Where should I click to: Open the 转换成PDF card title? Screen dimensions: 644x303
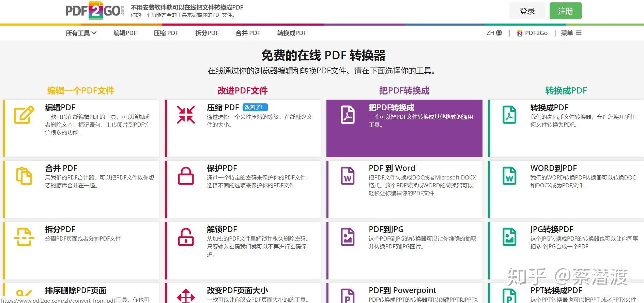(x=549, y=107)
